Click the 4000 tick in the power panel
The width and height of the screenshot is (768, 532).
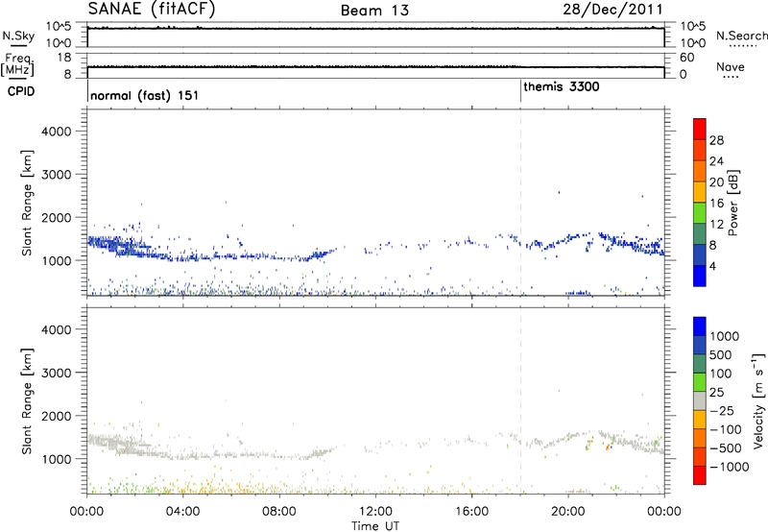57,132
